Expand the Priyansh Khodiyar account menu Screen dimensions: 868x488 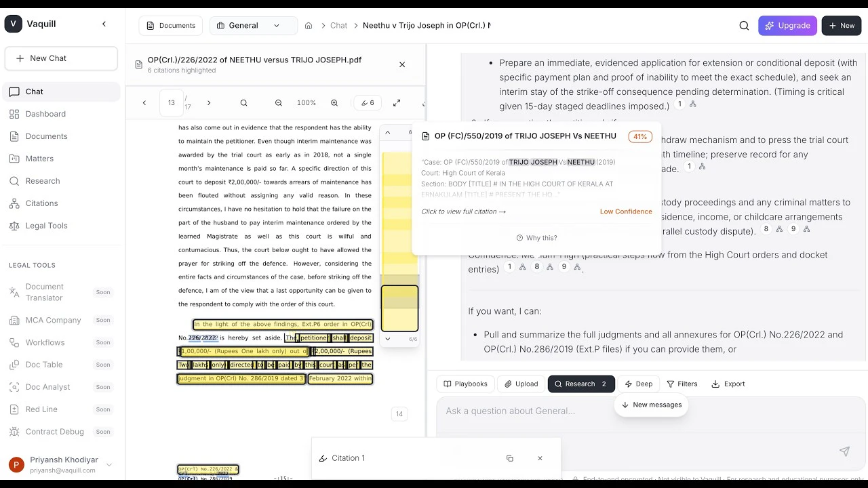click(109, 465)
